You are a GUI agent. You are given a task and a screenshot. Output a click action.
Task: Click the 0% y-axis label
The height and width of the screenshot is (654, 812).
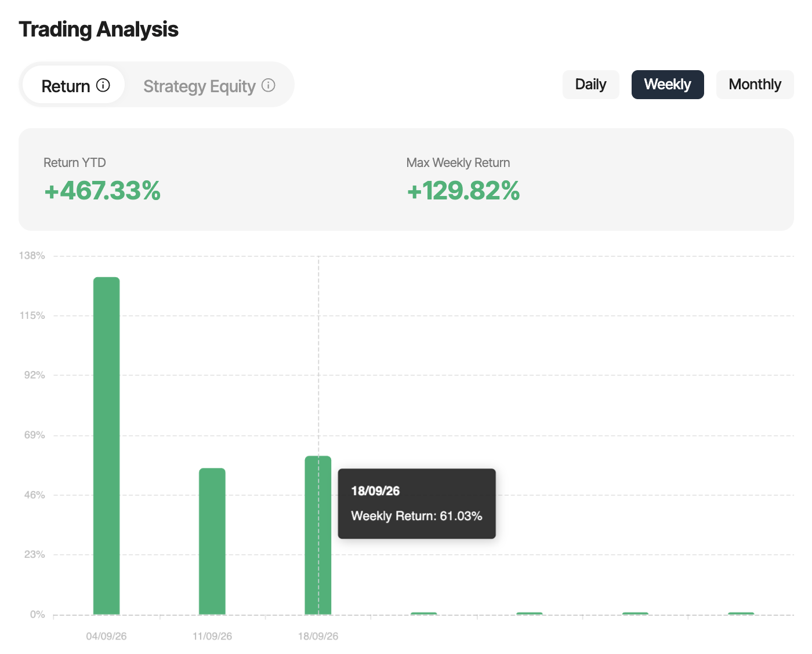point(37,615)
